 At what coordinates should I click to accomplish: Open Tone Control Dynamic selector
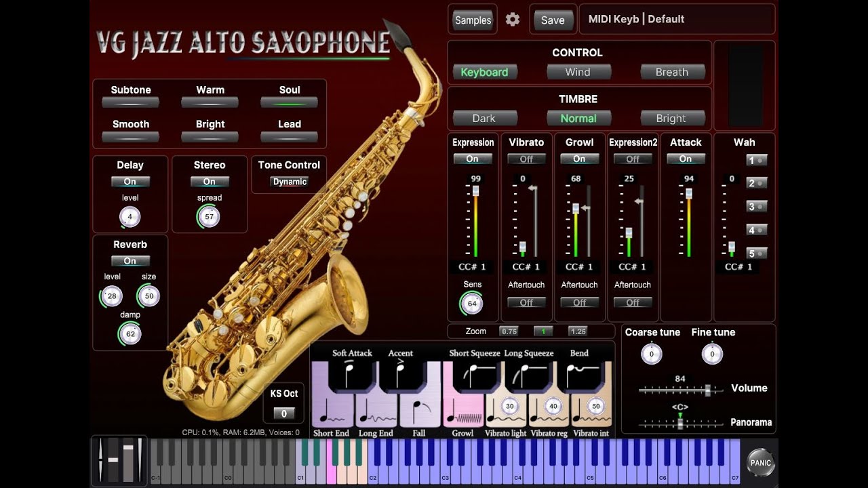pyautogui.click(x=290, y=182)
